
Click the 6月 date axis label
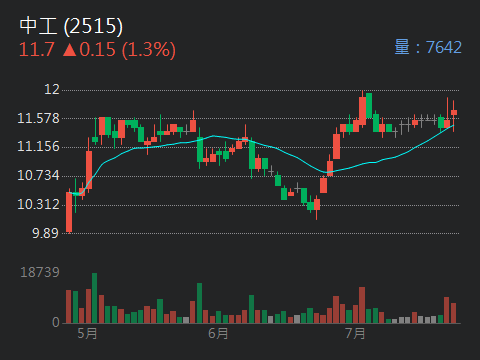(x=218, y=333)
